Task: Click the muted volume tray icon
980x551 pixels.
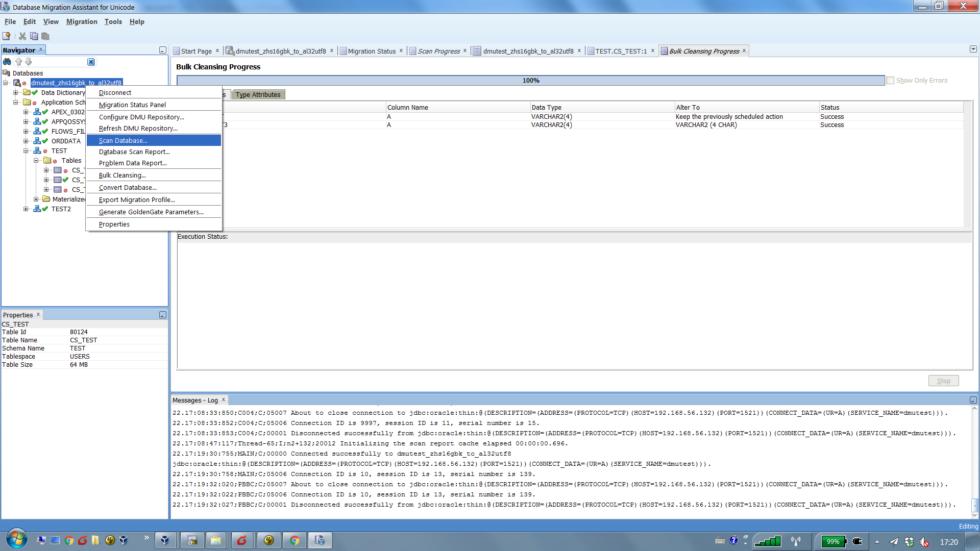Action: coord(924,542)
